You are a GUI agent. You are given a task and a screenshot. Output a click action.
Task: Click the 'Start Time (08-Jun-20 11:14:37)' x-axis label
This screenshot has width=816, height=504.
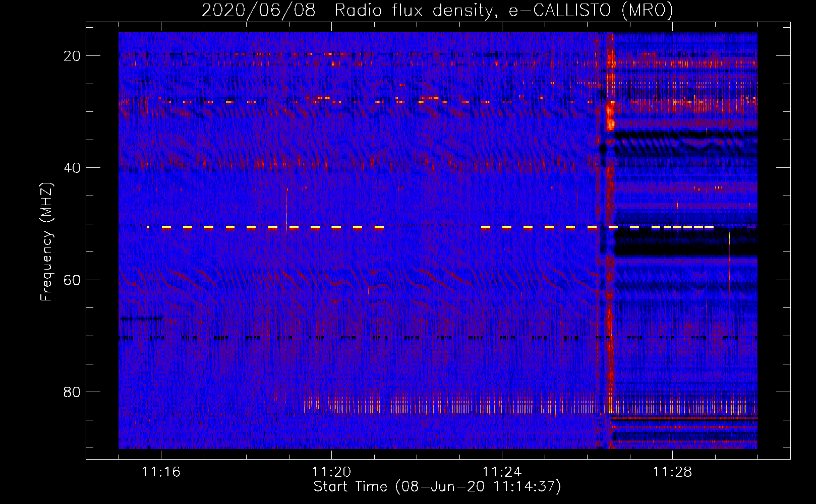coord(437,487)
